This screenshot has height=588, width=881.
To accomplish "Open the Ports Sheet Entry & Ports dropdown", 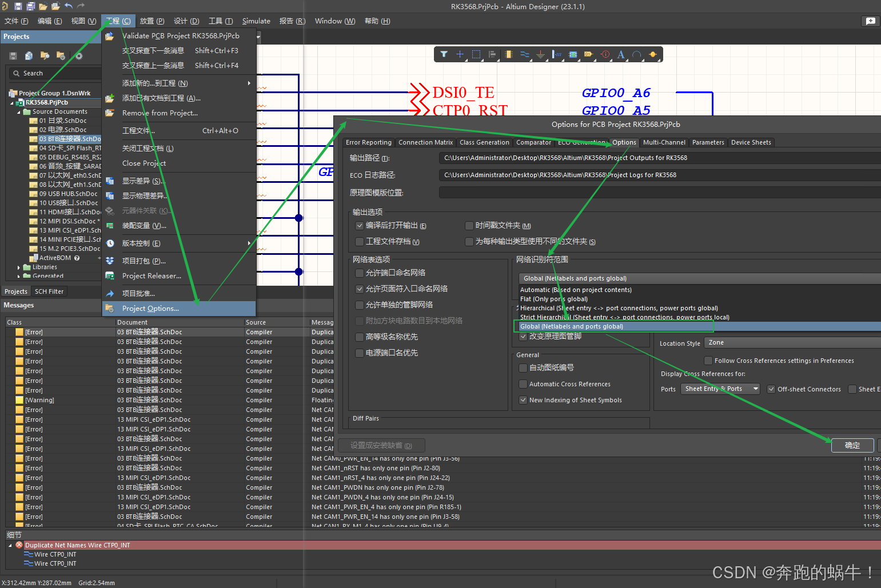I will pyautogui.click(x=720, y=389).
